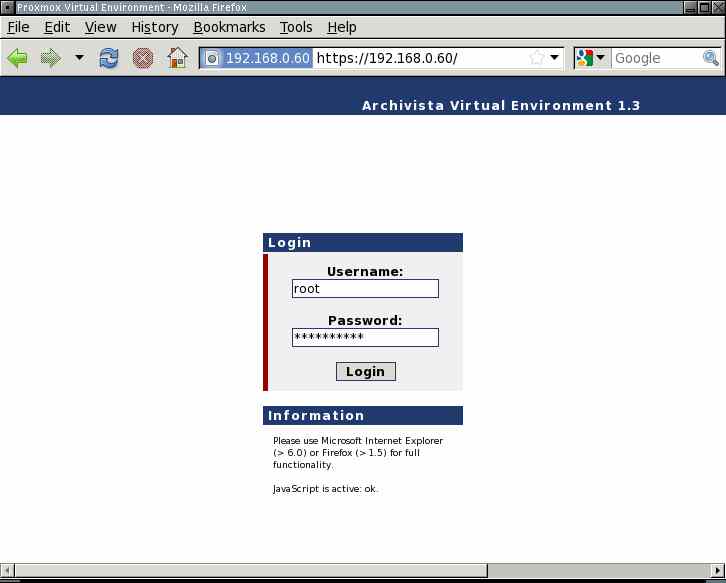Click the Password input field
This screenshot has width=726, height=583.
(x=365, y=337)
